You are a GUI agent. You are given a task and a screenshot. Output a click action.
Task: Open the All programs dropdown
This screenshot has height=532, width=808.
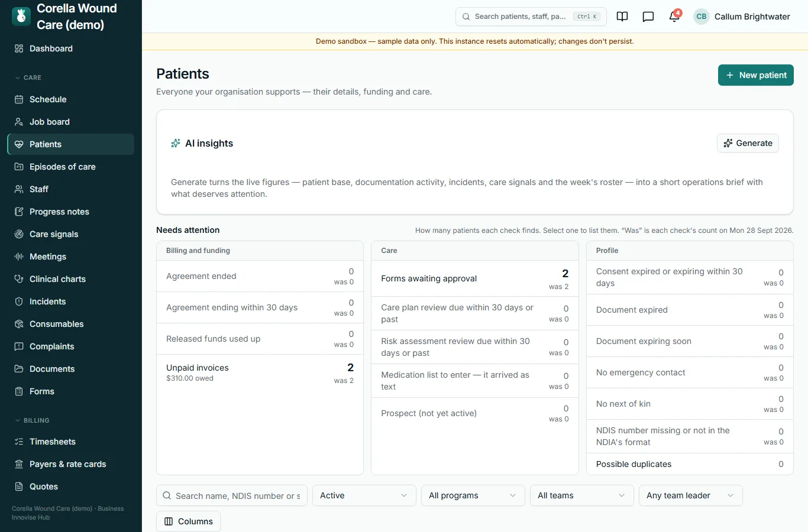(473, 495)
